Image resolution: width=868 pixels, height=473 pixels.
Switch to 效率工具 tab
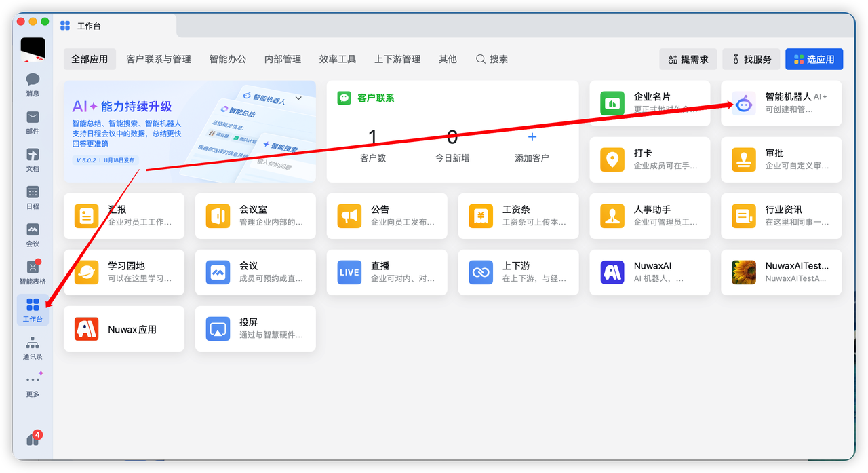pyautogui.click(x=338, y=59)
